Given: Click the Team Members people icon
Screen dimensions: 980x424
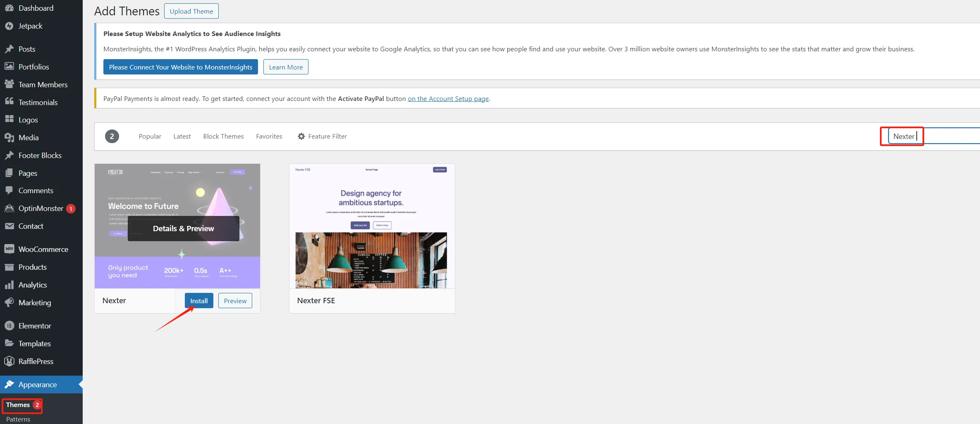Looking at the screenshot, I should pyautogui.click(x=9, y=84).
